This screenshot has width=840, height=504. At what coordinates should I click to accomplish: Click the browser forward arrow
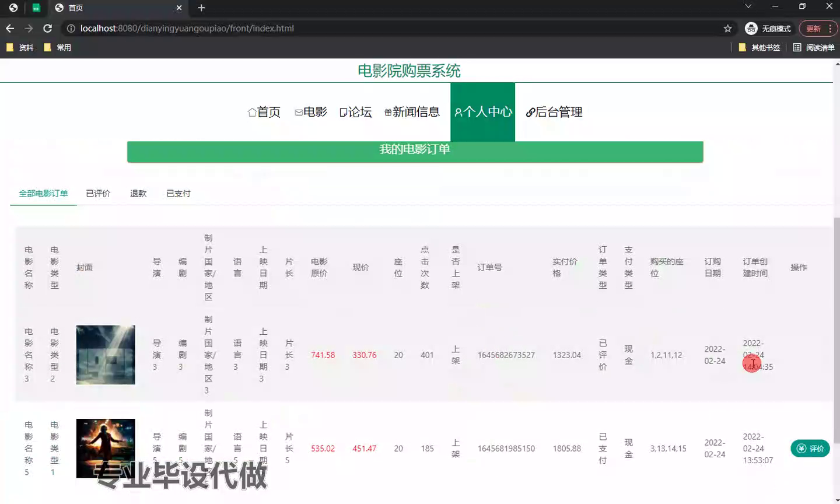coord(29,28)
